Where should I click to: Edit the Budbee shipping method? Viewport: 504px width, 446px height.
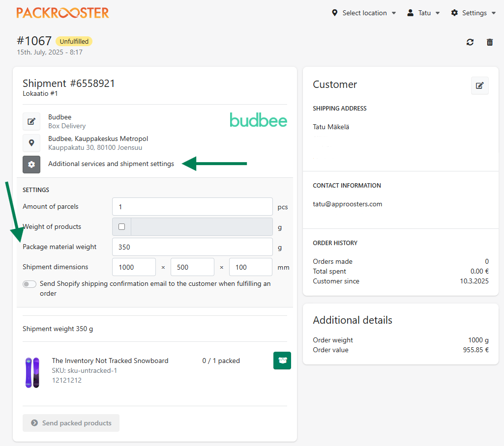(31, 121)
